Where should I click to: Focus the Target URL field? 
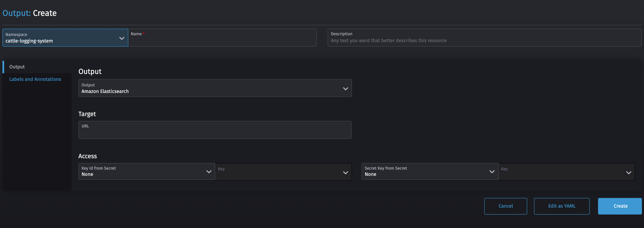pos(215,130)
